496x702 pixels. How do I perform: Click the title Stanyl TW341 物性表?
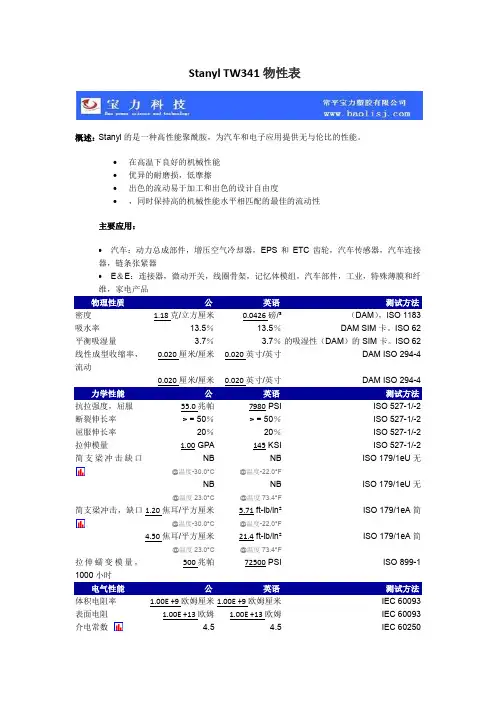(244, 73)
